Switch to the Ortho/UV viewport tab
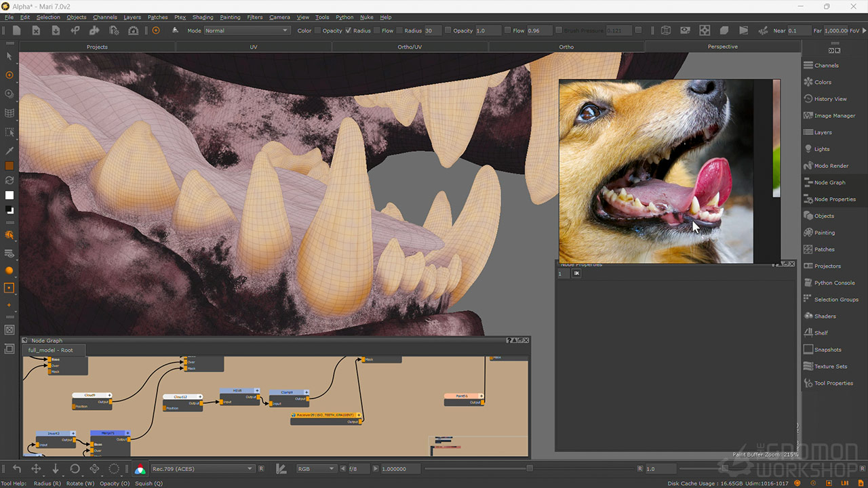The width and height of the screenshot is (868, 488). [x=410, y=47]
